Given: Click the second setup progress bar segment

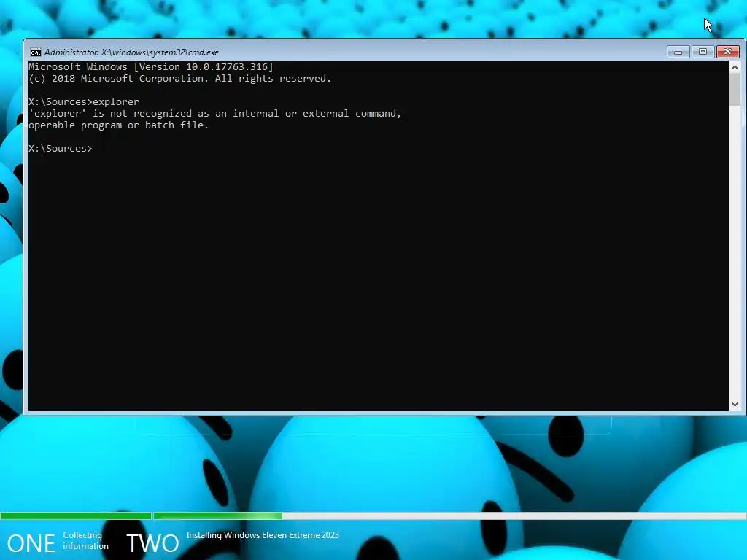Looking at the screenshot, I should point(449,516).
